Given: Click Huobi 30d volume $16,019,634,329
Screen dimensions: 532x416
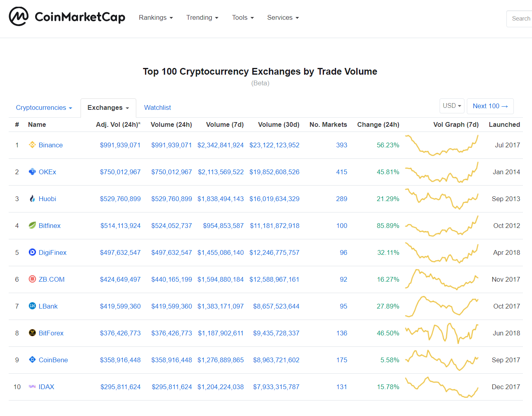Looking at the screenshot, I should (274, 199).
